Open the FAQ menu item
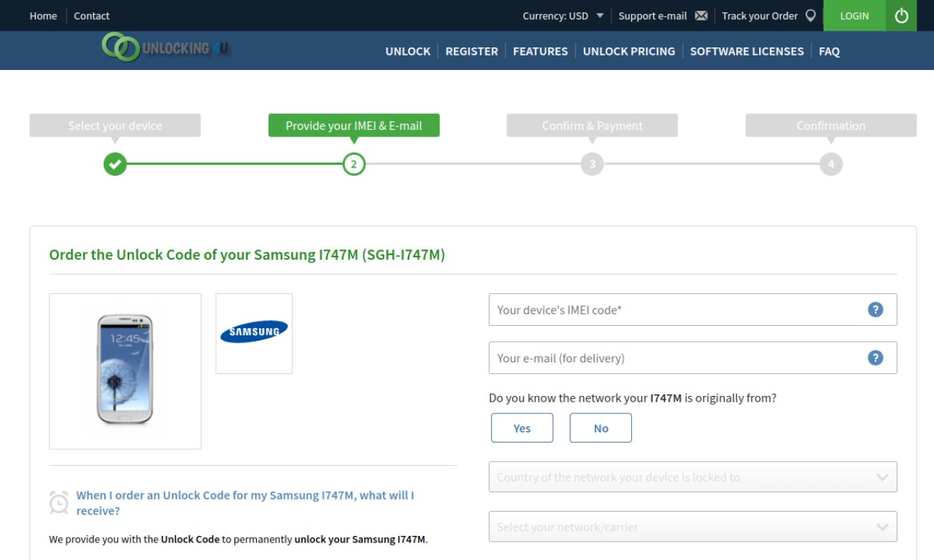This screenshot has height=560, width=934. (x=829, y=51)
